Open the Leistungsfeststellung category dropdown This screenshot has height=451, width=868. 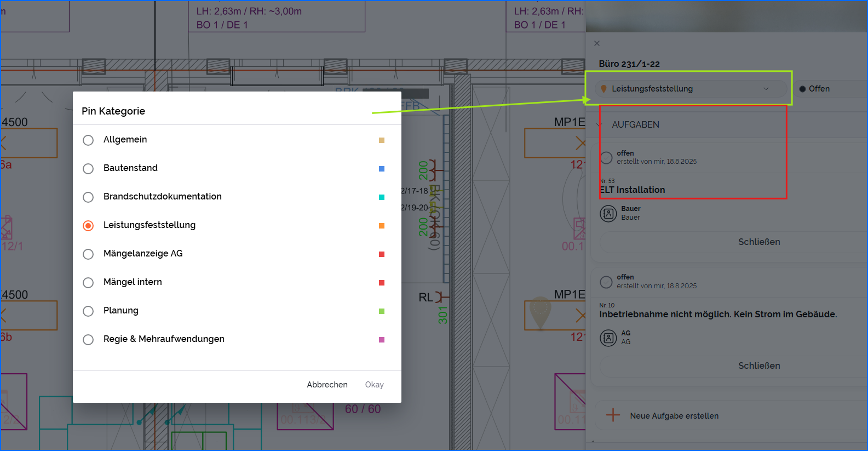click(x=686, y=89)
